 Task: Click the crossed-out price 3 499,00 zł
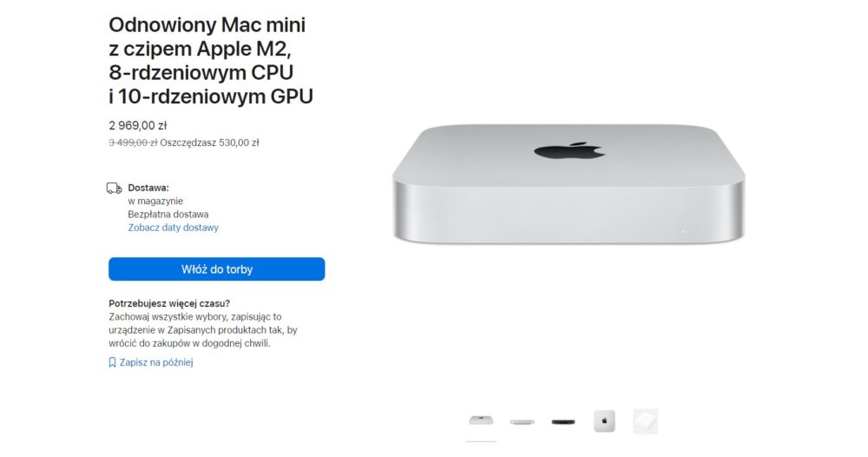133,142
